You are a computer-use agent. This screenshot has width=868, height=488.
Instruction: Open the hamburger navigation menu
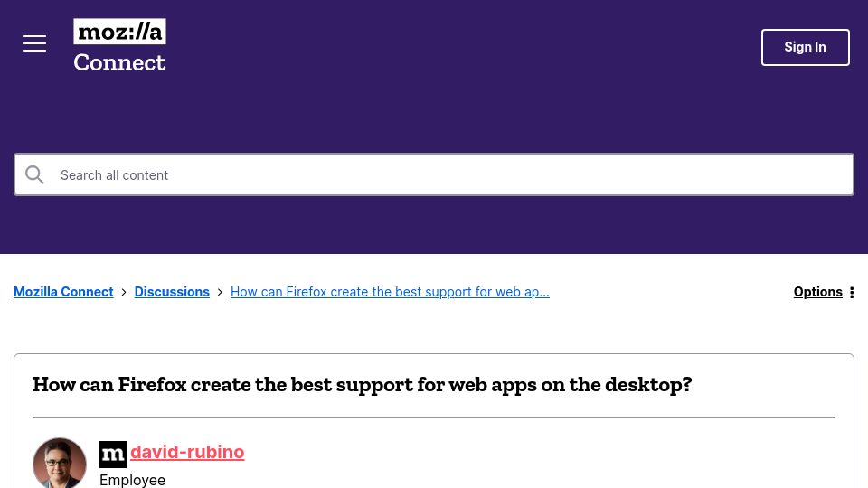34,43
